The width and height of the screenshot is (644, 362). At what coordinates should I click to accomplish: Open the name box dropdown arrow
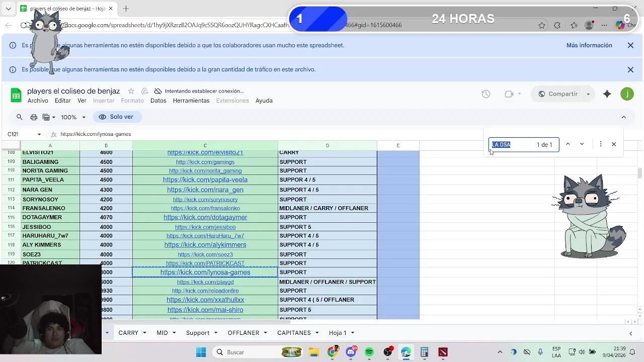(39, 134)
